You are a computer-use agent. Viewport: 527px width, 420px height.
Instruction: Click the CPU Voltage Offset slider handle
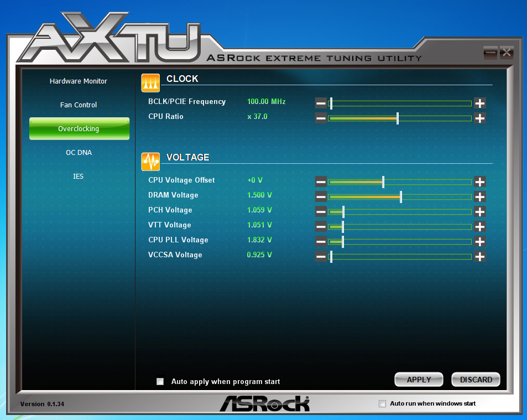click(383, 182)
